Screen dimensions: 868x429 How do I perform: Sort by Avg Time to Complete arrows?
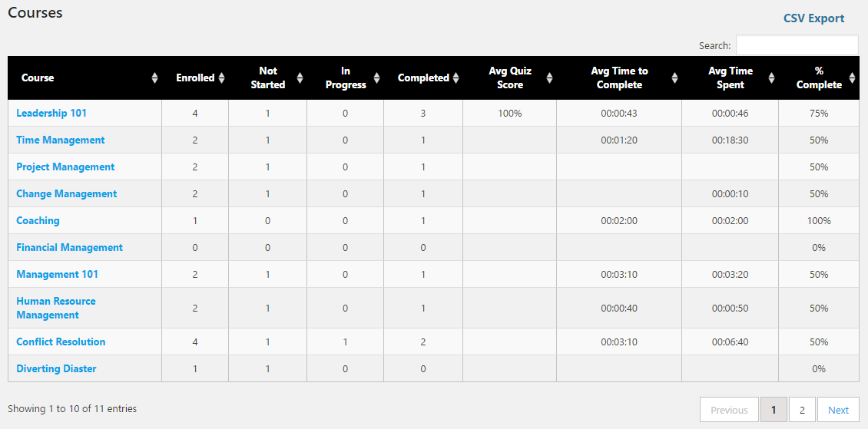click(x=674, y=78)
